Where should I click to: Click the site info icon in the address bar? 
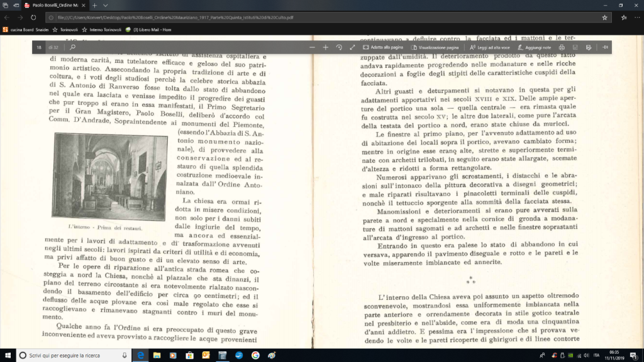click(51, 18)
